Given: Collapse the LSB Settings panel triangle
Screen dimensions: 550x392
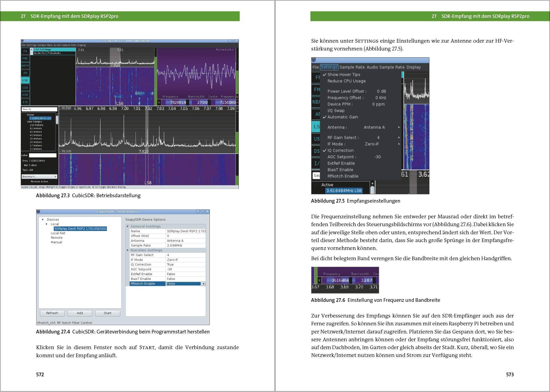Looking at the screenshot, I should tap(32, 49).
